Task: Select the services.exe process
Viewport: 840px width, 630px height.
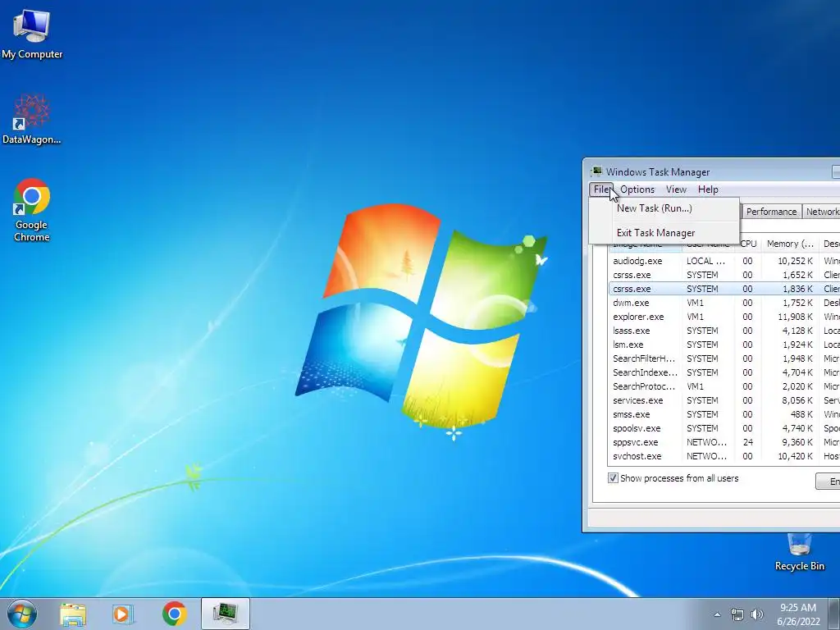Action: coord(724,400)
